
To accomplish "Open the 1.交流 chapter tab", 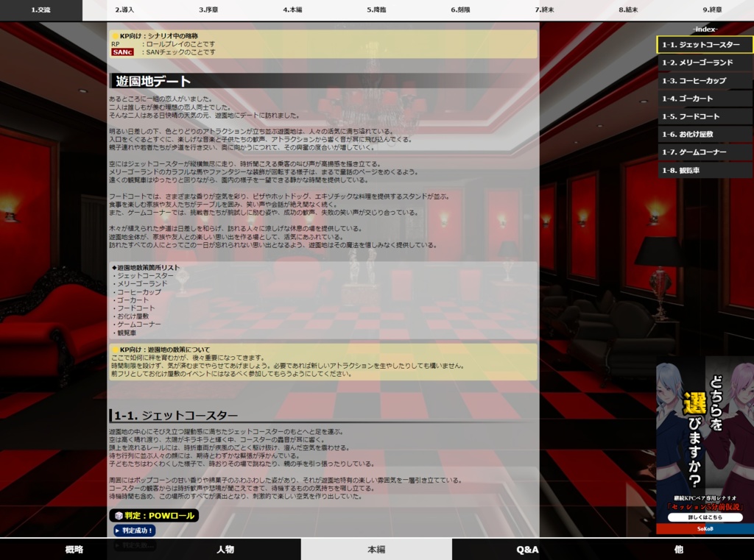I will (x=41, y=10).
